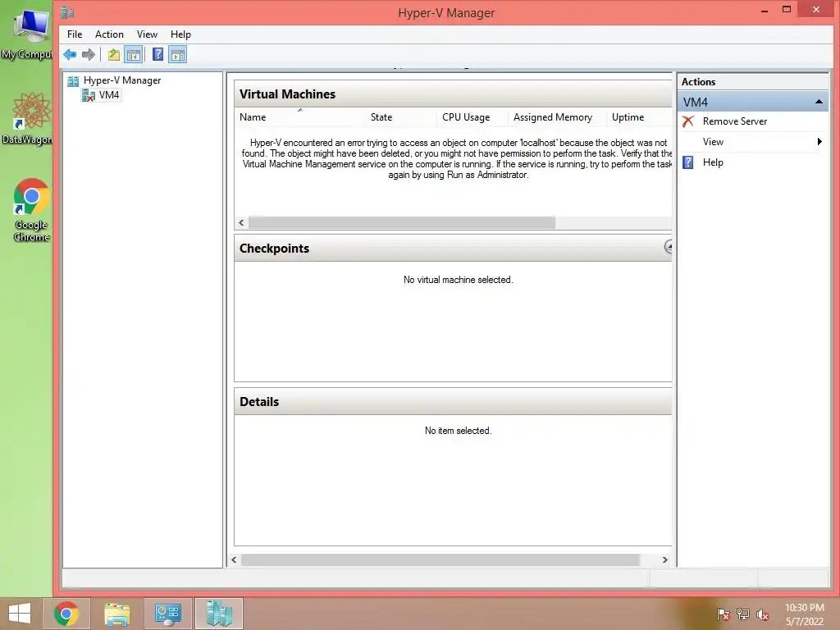
Task: Toggle Show/Hide Console Tree toolbar icon
Action: pos(134,54)
